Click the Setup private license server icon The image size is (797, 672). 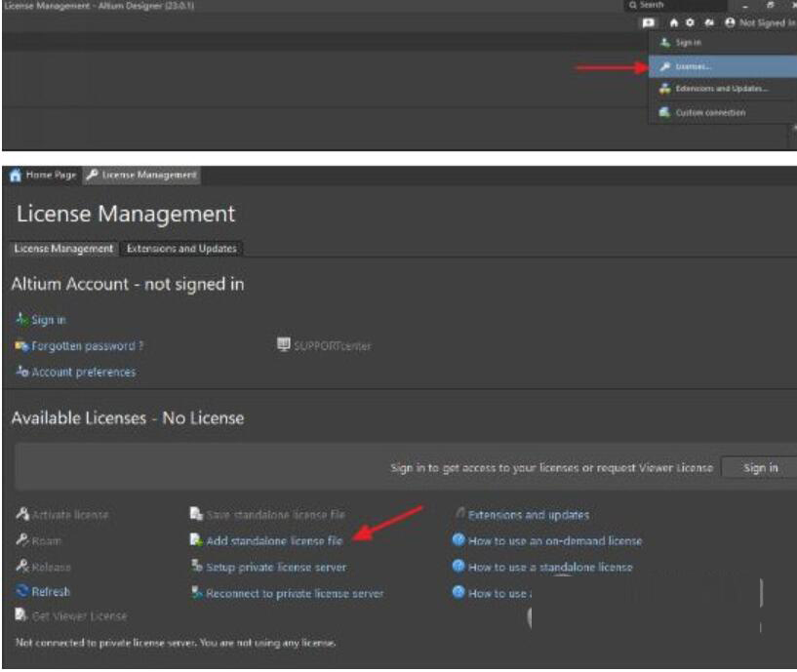coord(197,566)
